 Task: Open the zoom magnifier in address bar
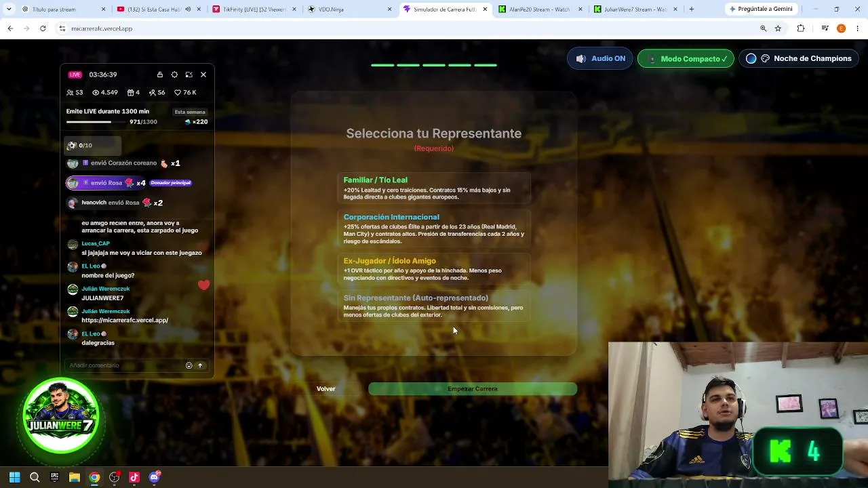click(763, 28)
